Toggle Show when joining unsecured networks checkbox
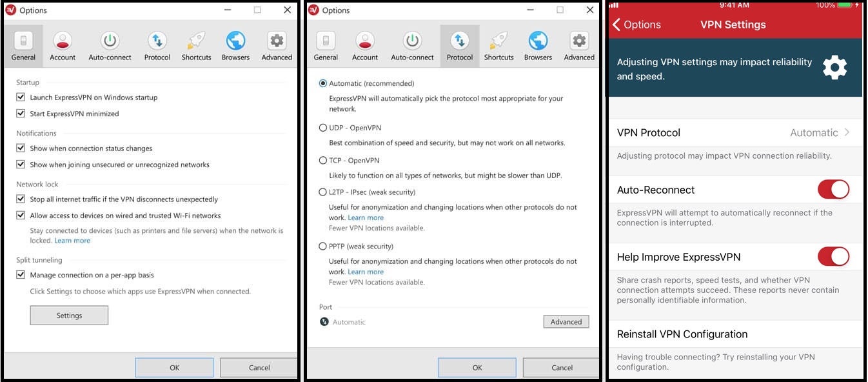Image resolution: width=868 pixels, height=382 pixels. [21, 165]
